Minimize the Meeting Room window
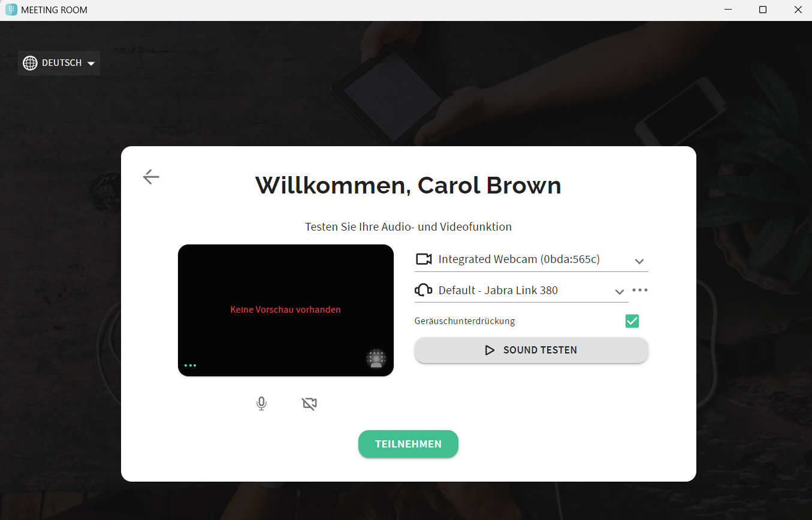The width and height of the screenshot is (812, 520). (728, 10)
